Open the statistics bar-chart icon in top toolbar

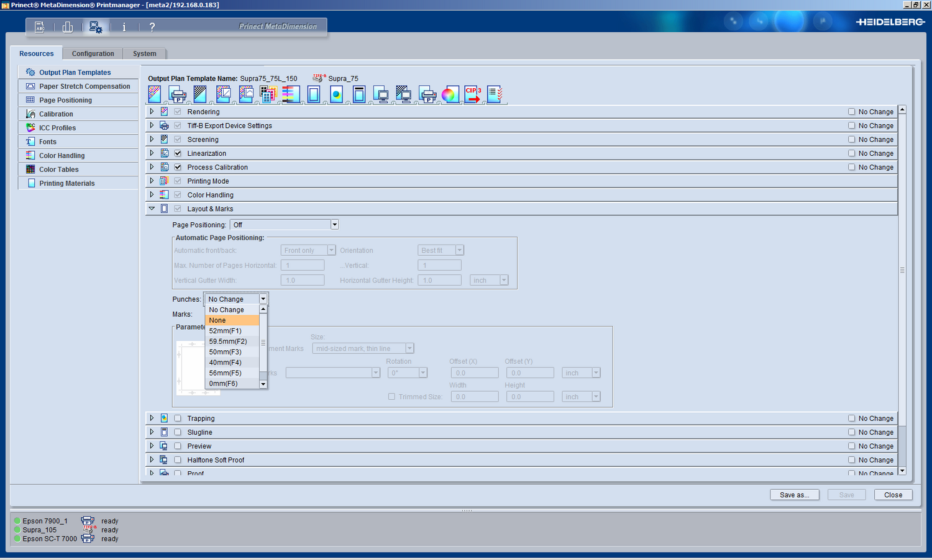(x=68, y=27)
